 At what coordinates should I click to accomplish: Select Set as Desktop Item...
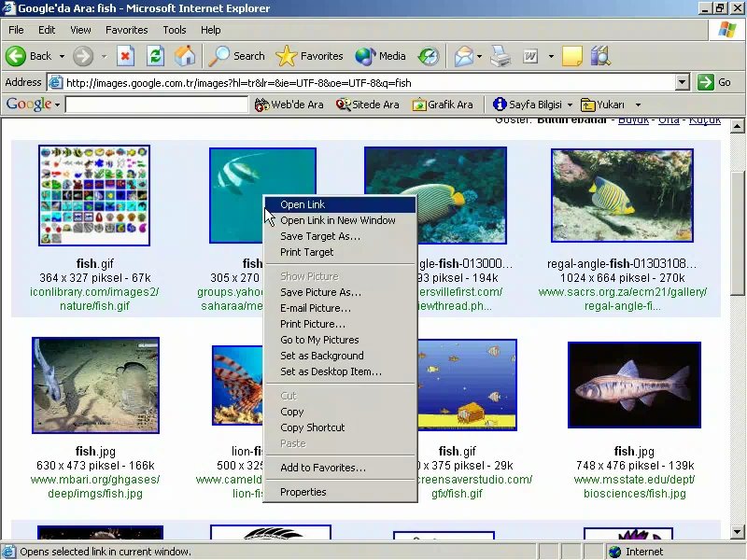coord(340,371)
